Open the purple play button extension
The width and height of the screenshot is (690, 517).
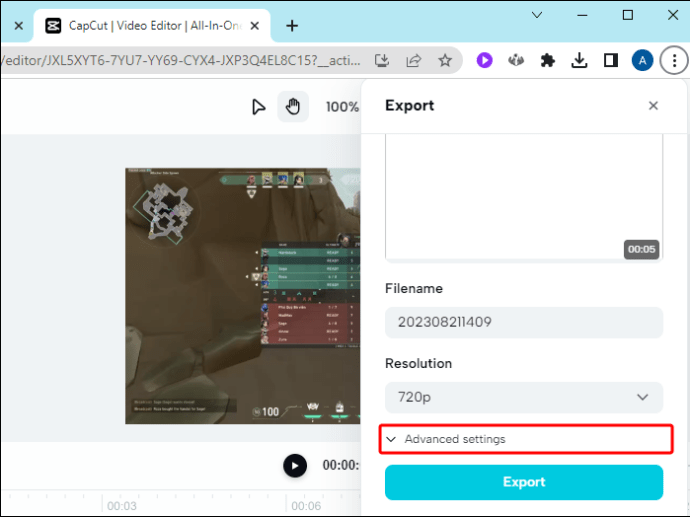(484, 60)
